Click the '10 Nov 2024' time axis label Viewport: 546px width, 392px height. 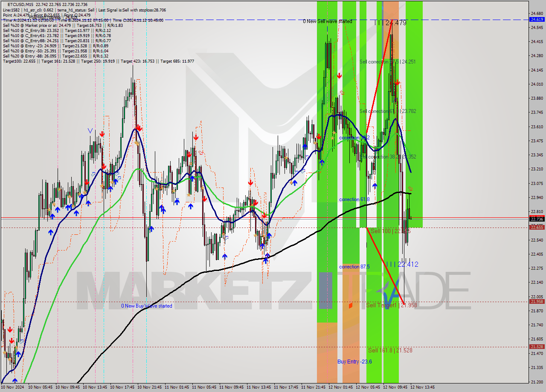[x=12, y=387]
